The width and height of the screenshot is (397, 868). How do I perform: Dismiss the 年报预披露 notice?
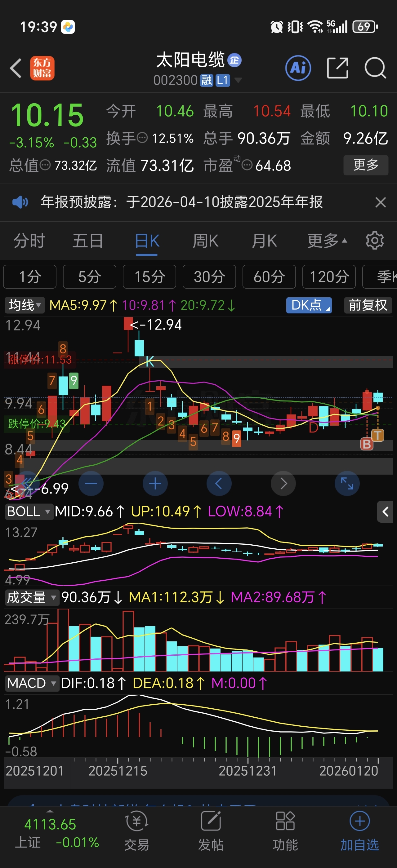[x=381, y=202]
